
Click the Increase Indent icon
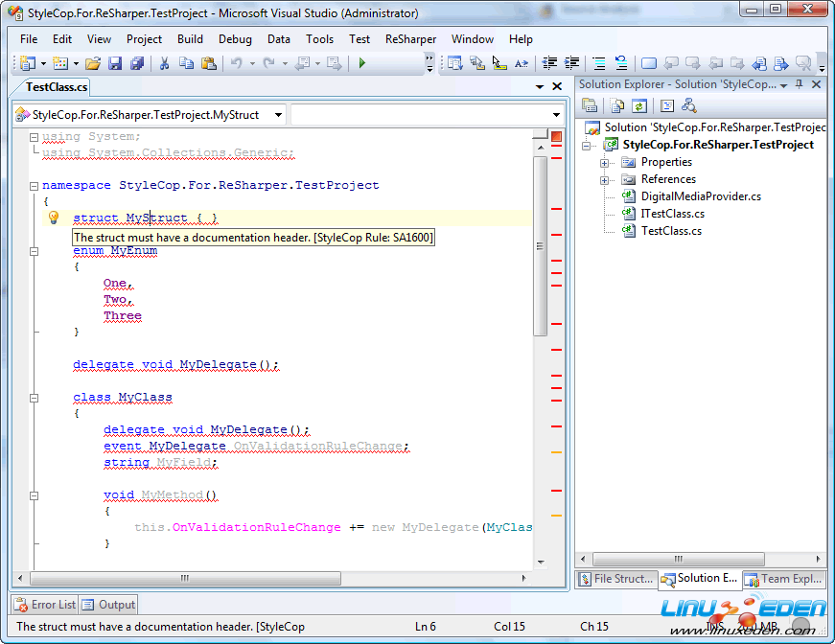pyautogui.click(x=571, y=63)
